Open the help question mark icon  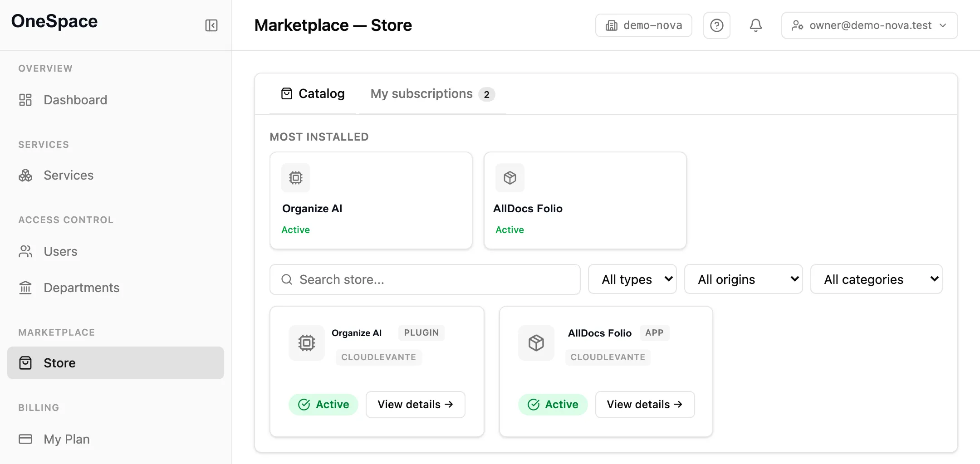click(717, 25)
